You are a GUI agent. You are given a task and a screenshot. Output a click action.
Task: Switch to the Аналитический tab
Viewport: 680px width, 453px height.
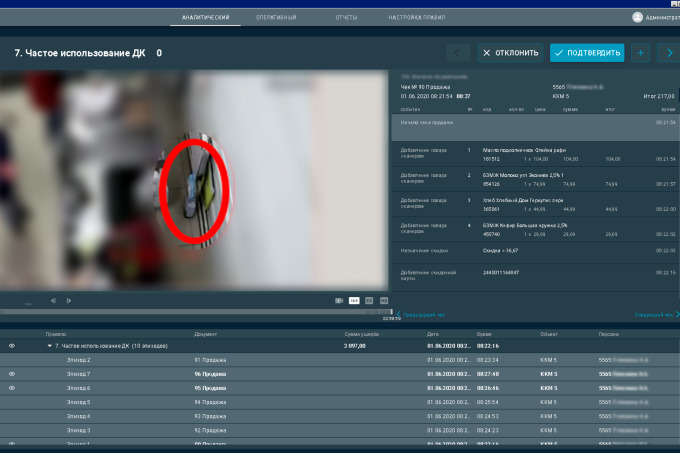pos(206,18)
